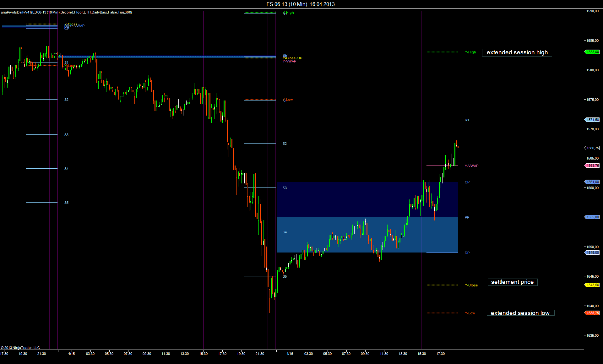Click the 1555,00 PP price tag
The image size is (603, 364).
[x=593, y=217]
